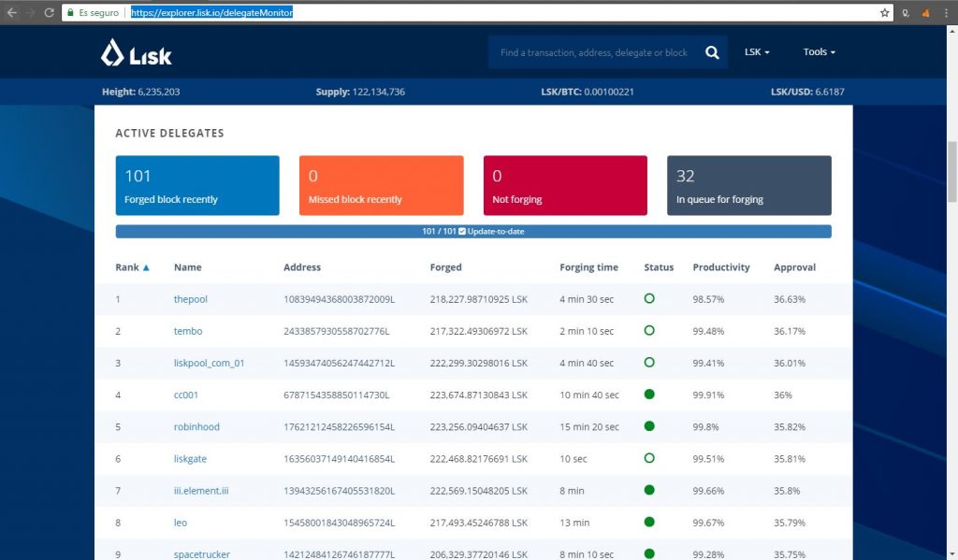Click status indicator for iii.element.iii
The width and height of the screenshot is (958, 560).
pos(649,490)
